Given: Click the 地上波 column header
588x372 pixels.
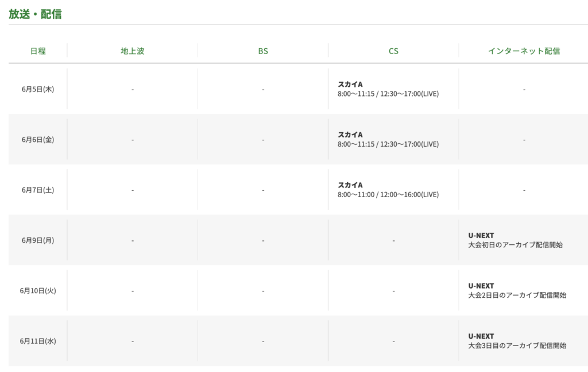Looking at the screenshot, I should (132, 51).
